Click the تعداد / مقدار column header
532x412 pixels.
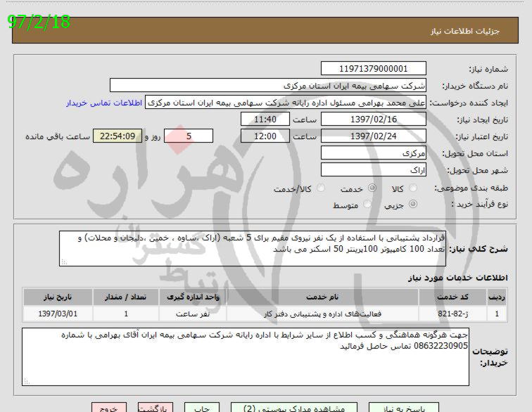(x=126, y=297)
